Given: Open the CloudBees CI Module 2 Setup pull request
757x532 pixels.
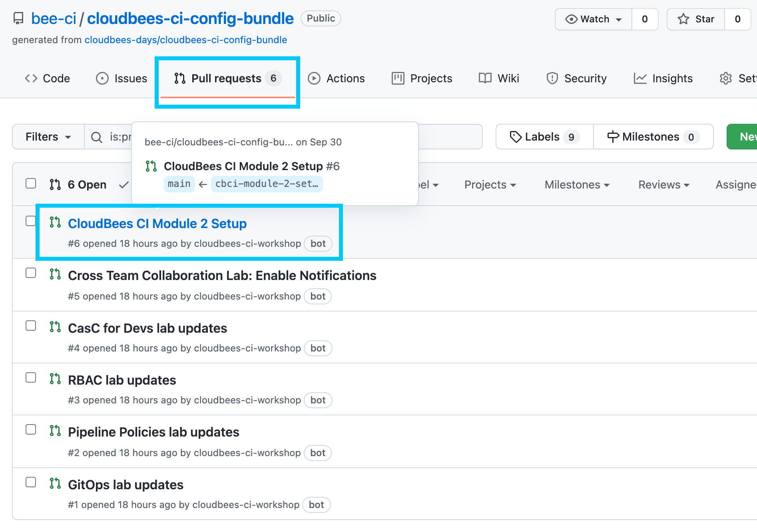Looking at the screenshot, I should tap(157, 223).
